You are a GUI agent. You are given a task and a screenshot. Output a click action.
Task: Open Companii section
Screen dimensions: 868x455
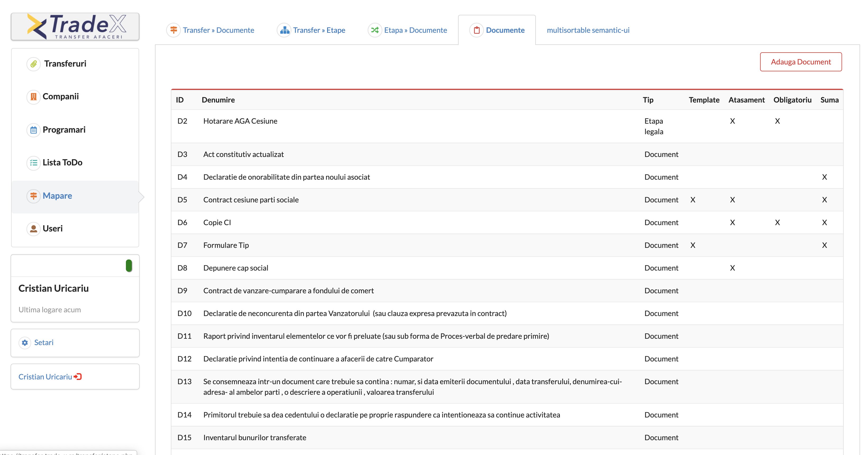click(x=75, y=97)
